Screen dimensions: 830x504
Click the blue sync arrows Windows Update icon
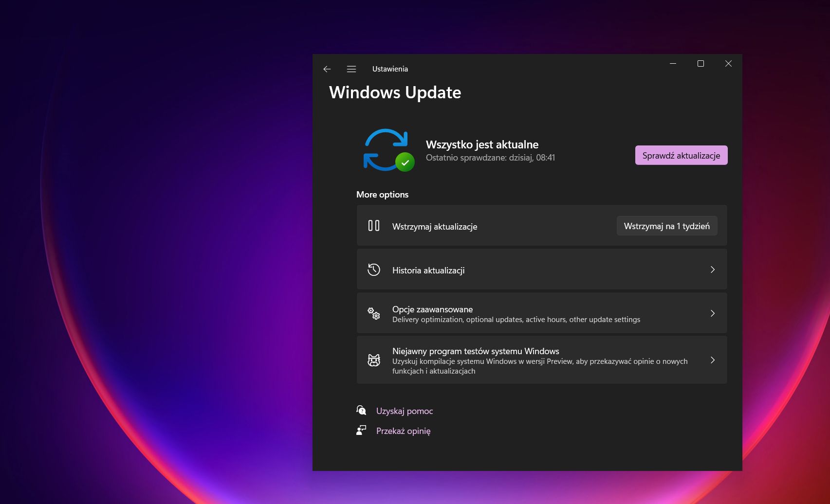[386, 149]
